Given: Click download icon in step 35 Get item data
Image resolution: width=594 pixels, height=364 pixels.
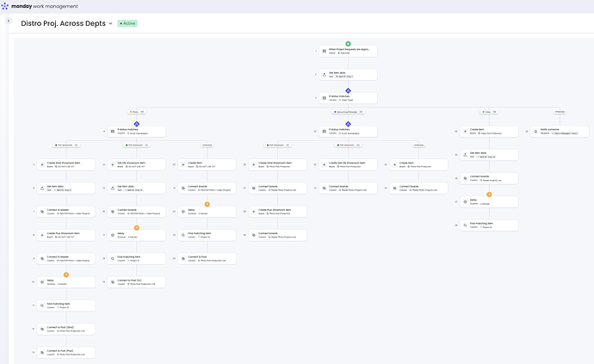Looking at the screenshot, I should 465,155.
